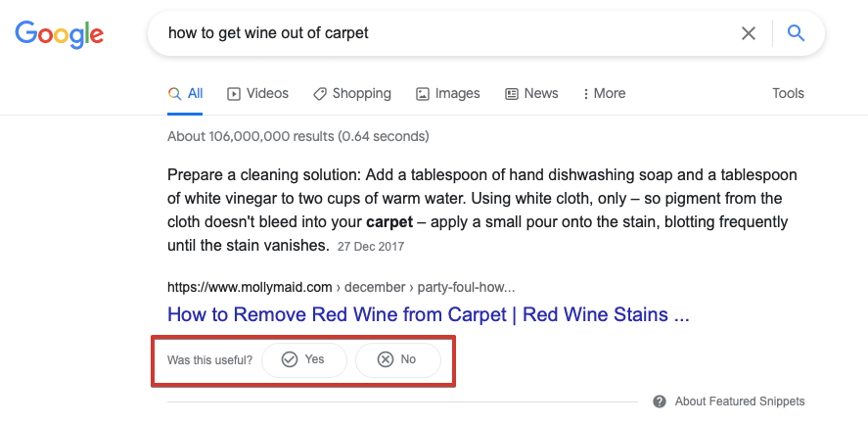The height and width of the screenshot is (424, 868).
Task: Click the News newspaper icon
Action: pos(512,94)
